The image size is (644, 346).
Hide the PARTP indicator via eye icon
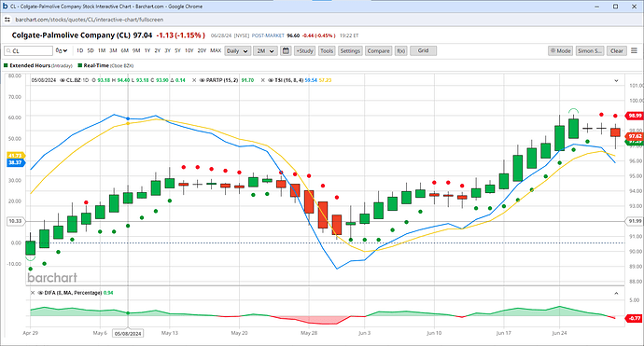[203, 80]
